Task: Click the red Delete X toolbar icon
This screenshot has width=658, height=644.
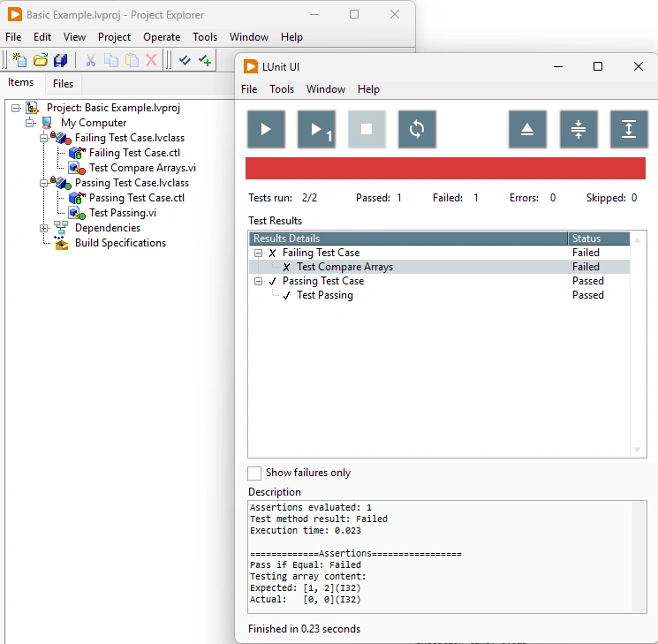Action: 152,60
